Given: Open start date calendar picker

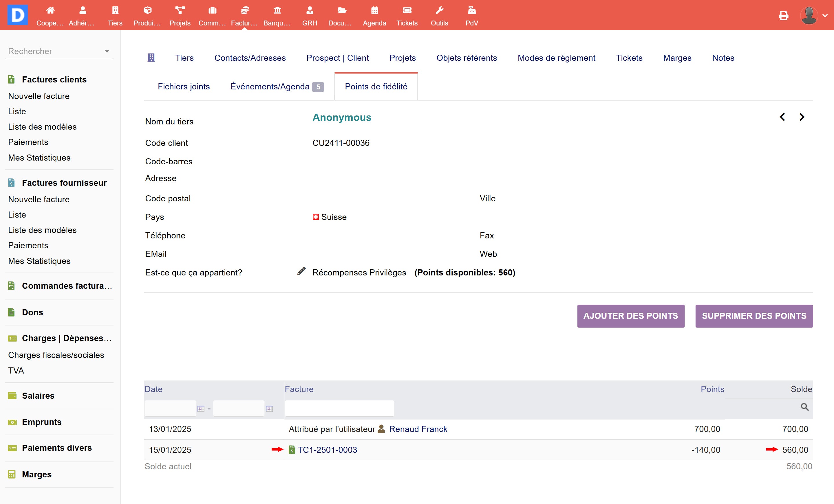Looking at the screenshot, I should coord(201,409).
